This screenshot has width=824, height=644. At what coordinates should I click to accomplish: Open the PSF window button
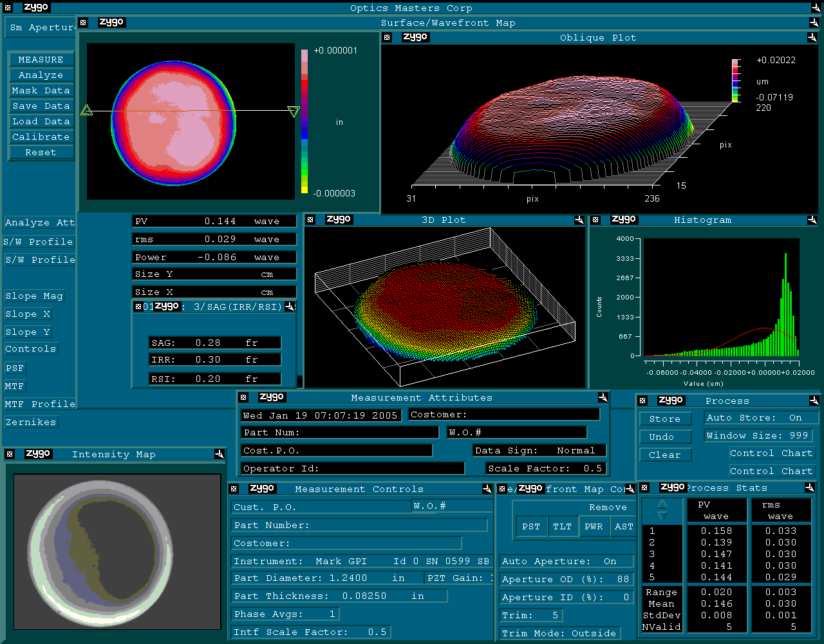(15, 368)
